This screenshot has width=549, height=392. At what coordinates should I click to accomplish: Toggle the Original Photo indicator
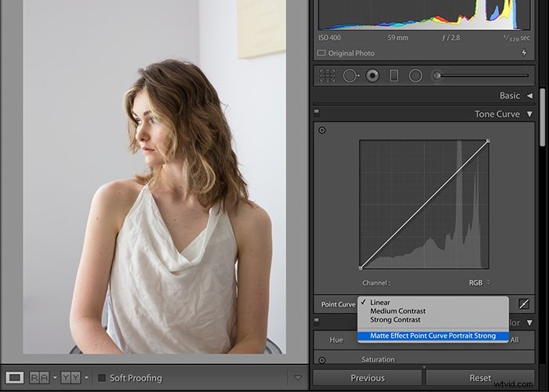point(321,53)
